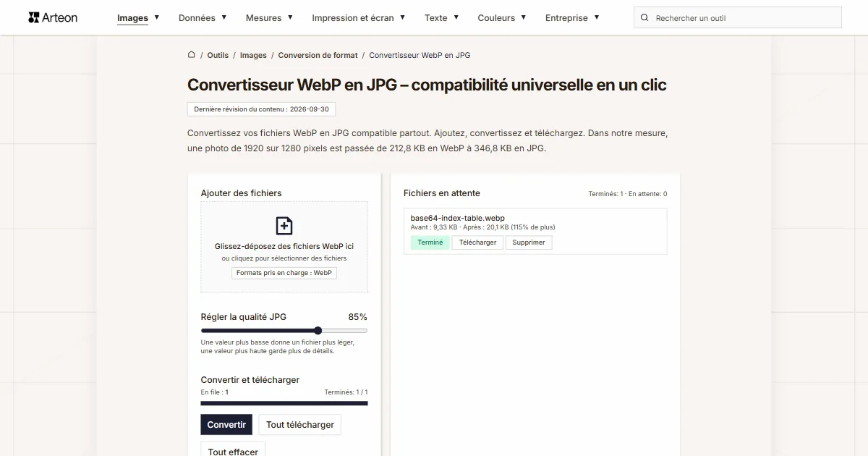
Task: Click the WebP file drop zone
Action: click(x=284, y=247)
